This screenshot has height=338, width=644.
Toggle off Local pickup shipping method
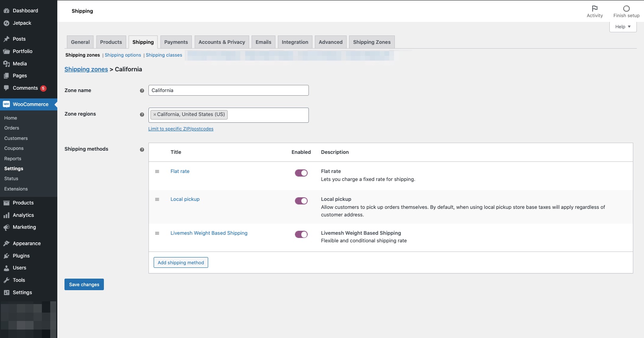301,201
